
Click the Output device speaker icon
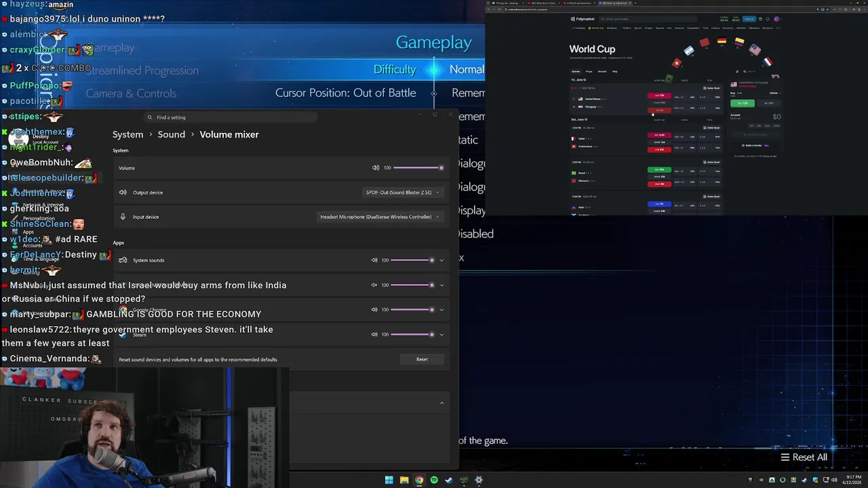click(123, 192)
